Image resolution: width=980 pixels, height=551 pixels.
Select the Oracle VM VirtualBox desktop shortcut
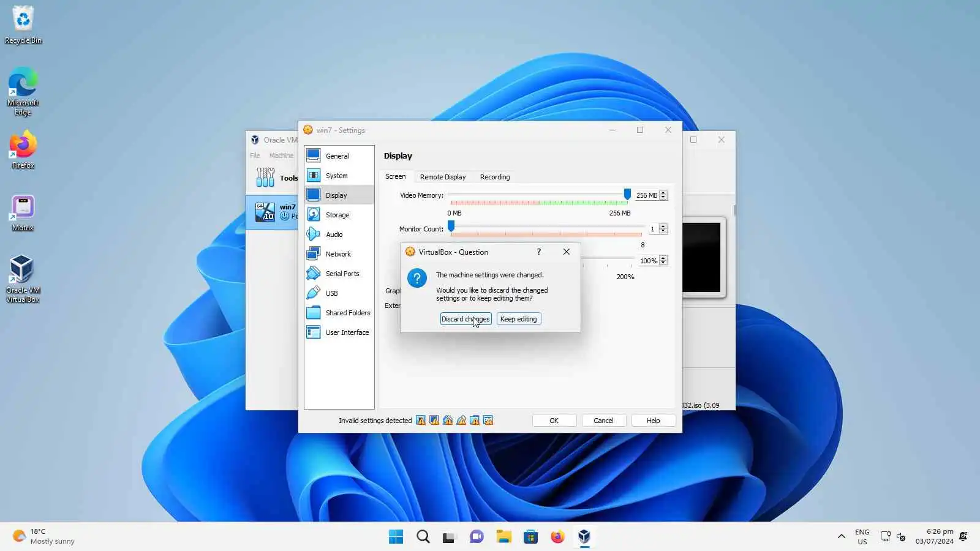[23, 279]
